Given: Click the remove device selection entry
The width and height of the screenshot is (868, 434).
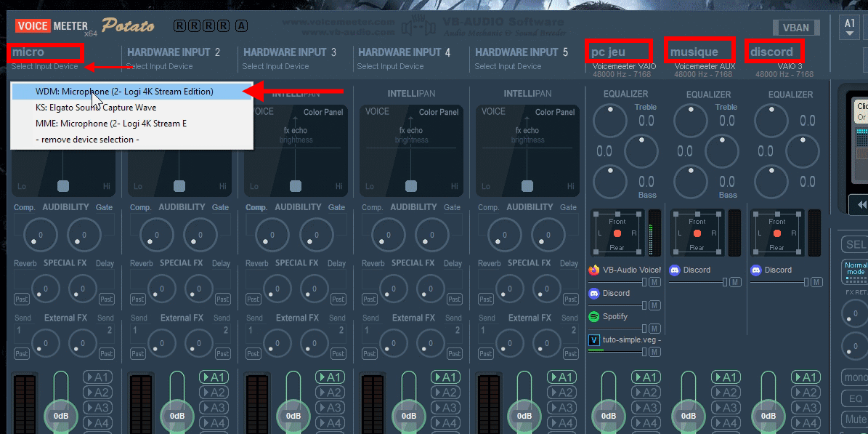Looking at the screenshot, I should (87, 140).
